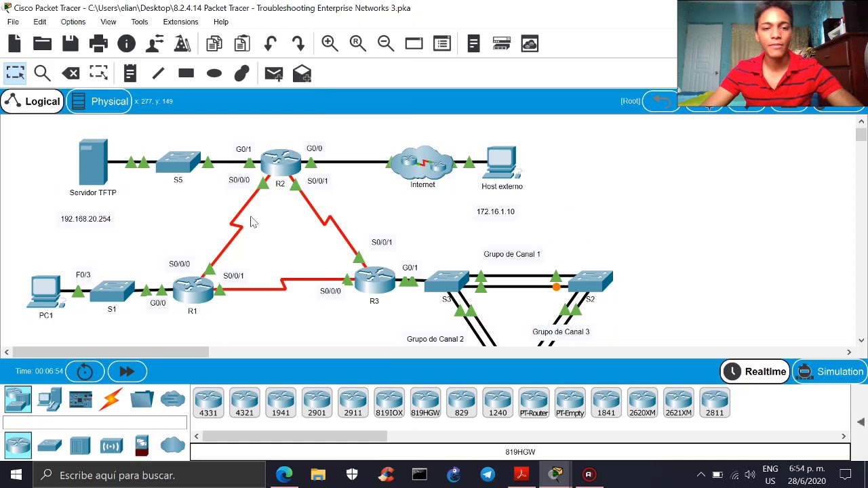Pick the 4331 router model
This screenshot has width=868, height=488.
click(x=208, y=403)
